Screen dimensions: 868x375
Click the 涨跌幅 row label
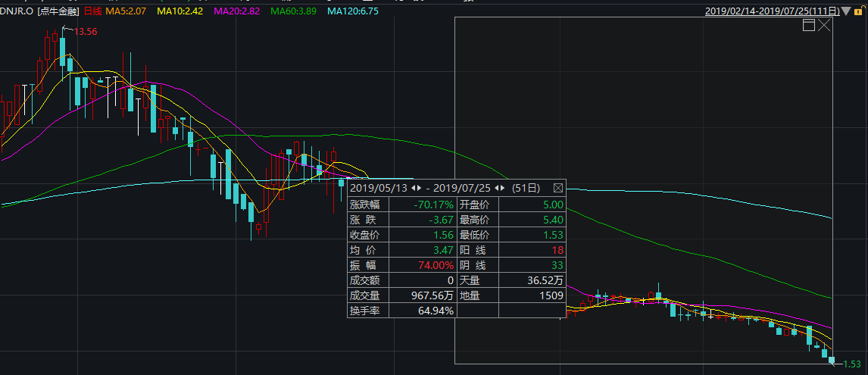[x=365, y=205]
